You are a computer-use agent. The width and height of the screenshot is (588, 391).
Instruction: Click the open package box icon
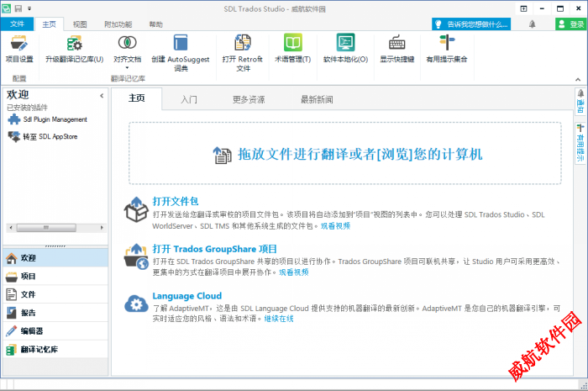(136, 209)
